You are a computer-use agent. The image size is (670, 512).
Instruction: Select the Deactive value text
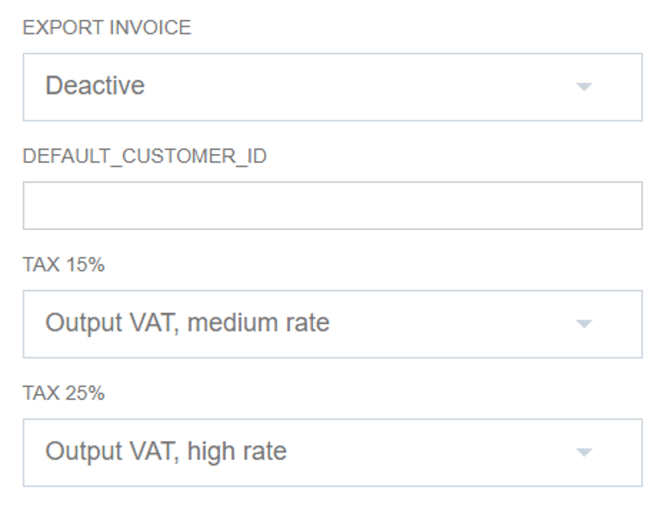95,86
